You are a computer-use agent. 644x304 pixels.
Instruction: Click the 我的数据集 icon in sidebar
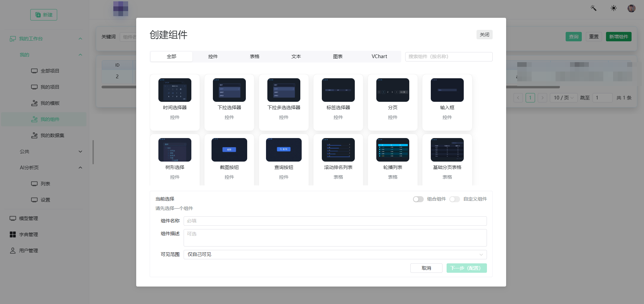[34, 135]
